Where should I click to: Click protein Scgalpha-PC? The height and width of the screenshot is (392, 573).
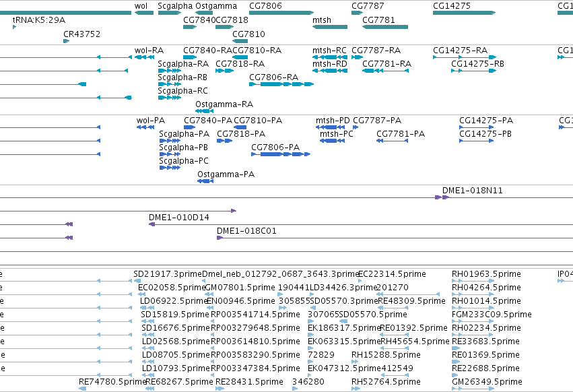point(170,168)
